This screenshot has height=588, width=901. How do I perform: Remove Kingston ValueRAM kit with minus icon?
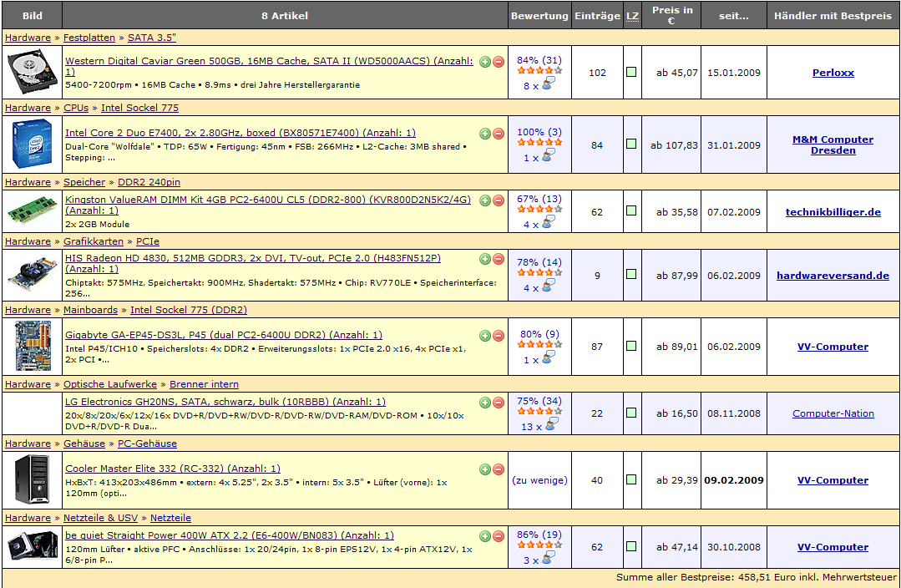[x=499, y=200]
